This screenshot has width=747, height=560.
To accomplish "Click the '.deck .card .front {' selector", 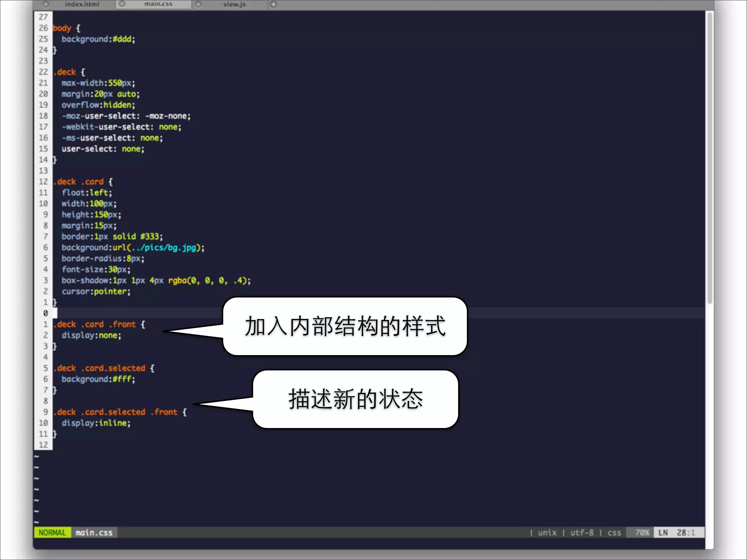I will [x=99, y=324].
